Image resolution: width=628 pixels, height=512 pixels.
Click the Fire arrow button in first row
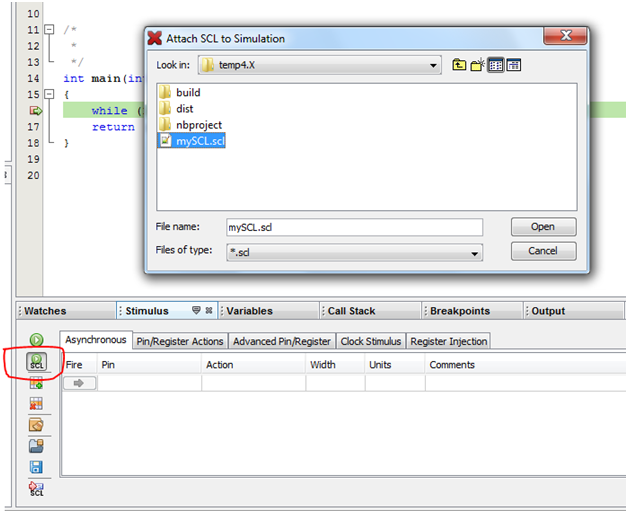pos(79,383)
